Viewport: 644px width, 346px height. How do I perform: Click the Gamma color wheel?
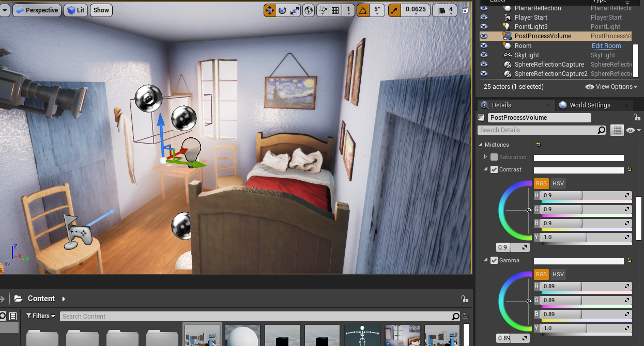coord(515,301)
